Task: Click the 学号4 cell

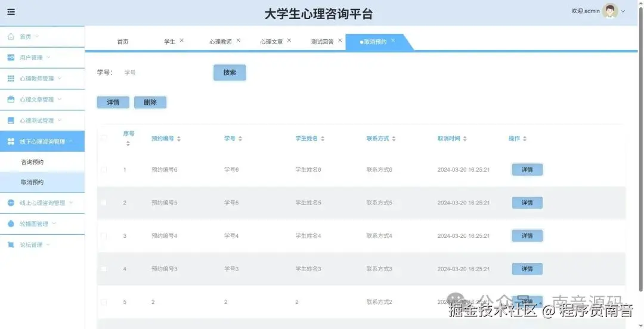Action: [x=231, y=236]
